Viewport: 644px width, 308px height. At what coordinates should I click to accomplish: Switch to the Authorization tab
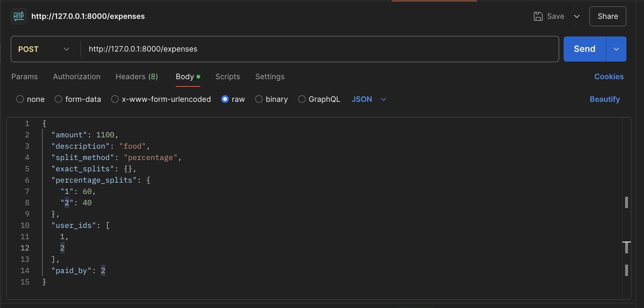click(x=77, y=77)
